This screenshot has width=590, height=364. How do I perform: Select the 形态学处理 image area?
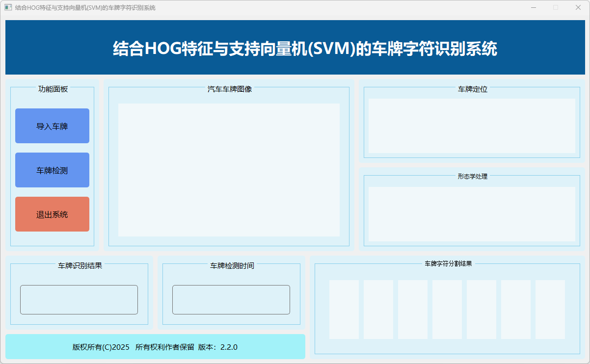tap(472, 214)
